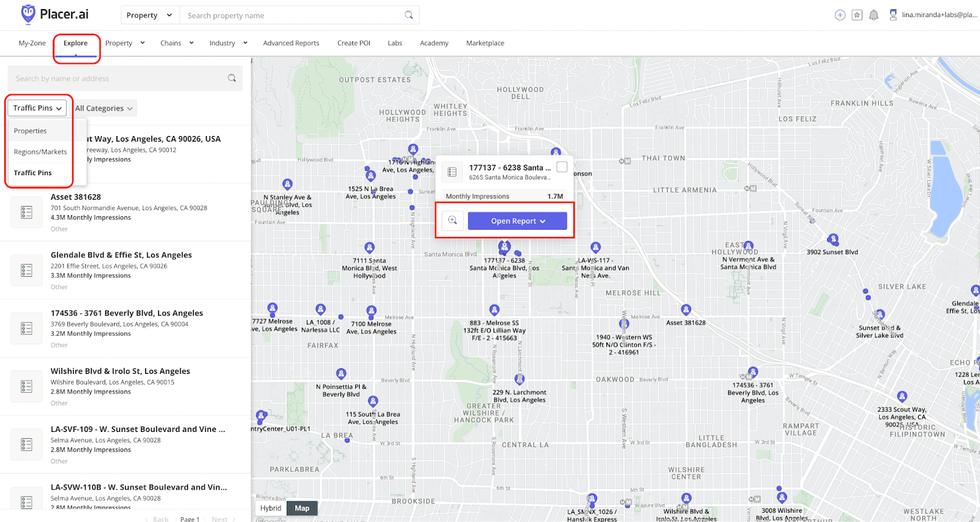Click the plus circle icon in header
Image resolution: width=980 pixels, height=522 pixels.
[x=840, y=15]
